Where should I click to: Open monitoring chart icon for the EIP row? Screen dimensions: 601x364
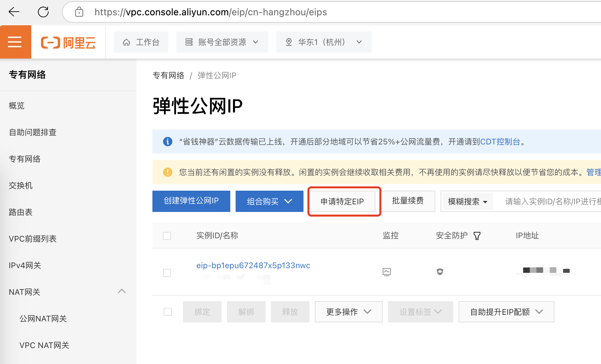[386, 272]
